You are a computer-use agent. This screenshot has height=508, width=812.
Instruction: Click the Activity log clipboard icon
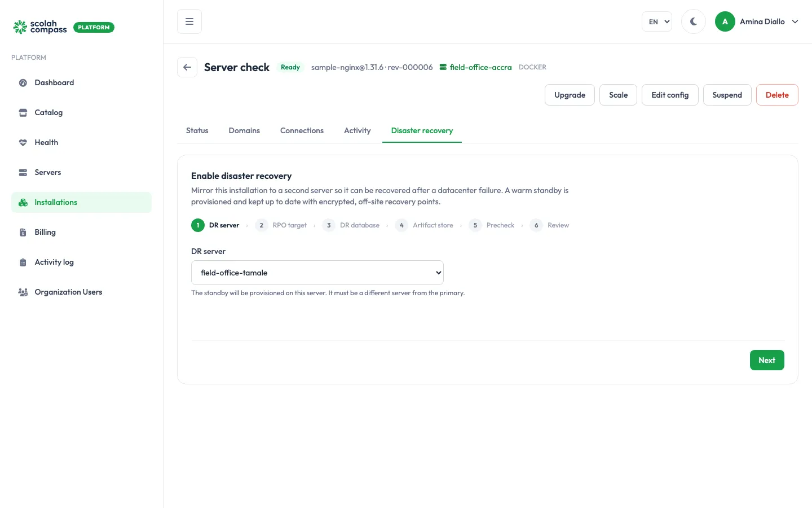click(x=23, y=262)
